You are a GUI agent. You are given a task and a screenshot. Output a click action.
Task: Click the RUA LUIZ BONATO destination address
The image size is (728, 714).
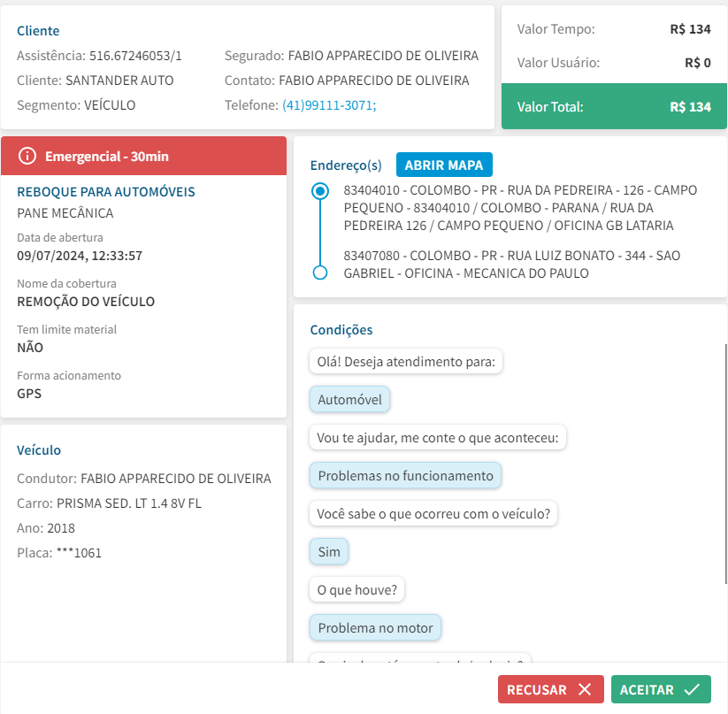pos(511,265)
